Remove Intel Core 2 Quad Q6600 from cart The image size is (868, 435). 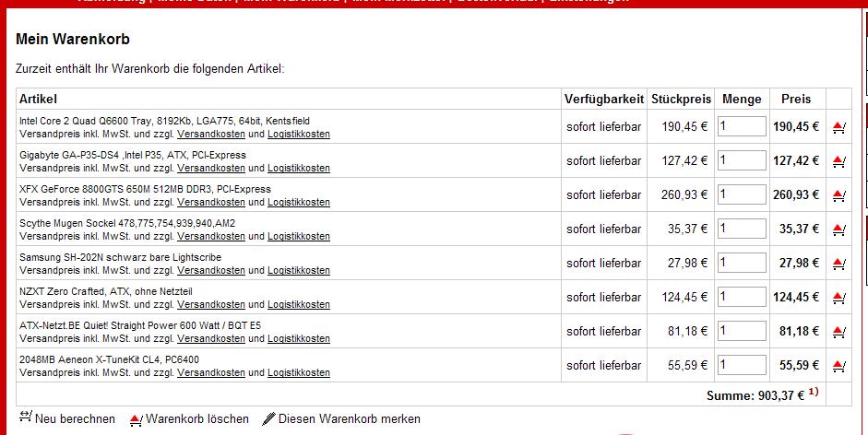[x=838, y=127]
